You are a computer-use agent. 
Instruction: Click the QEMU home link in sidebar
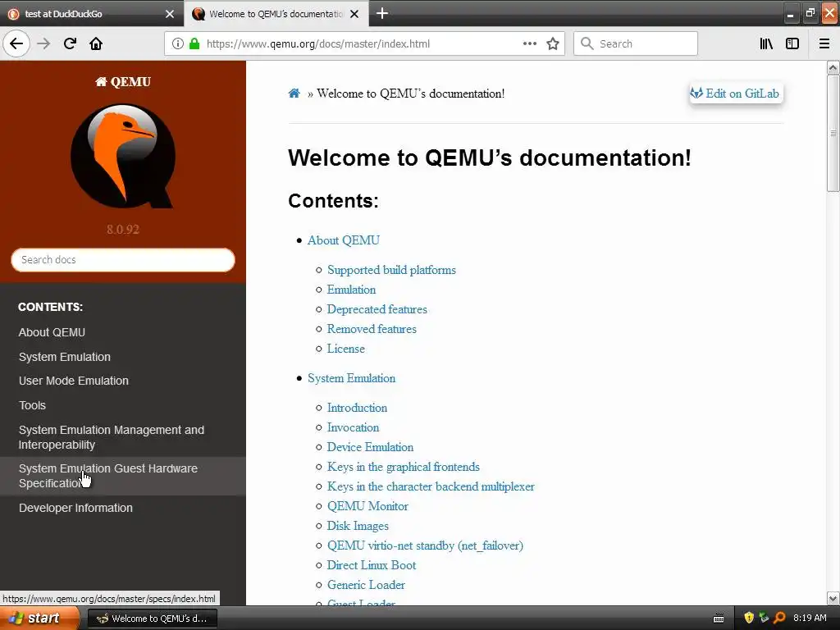[x=123, y=81]
